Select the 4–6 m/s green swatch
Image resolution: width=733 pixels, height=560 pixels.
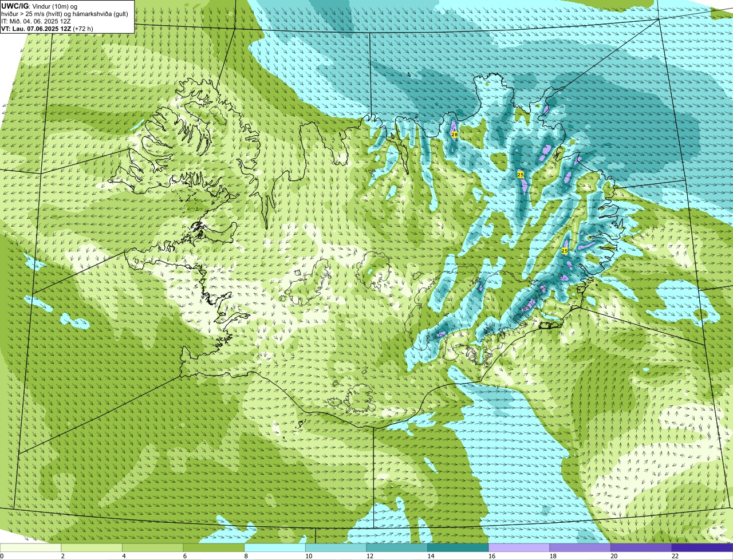coord(152,547)
